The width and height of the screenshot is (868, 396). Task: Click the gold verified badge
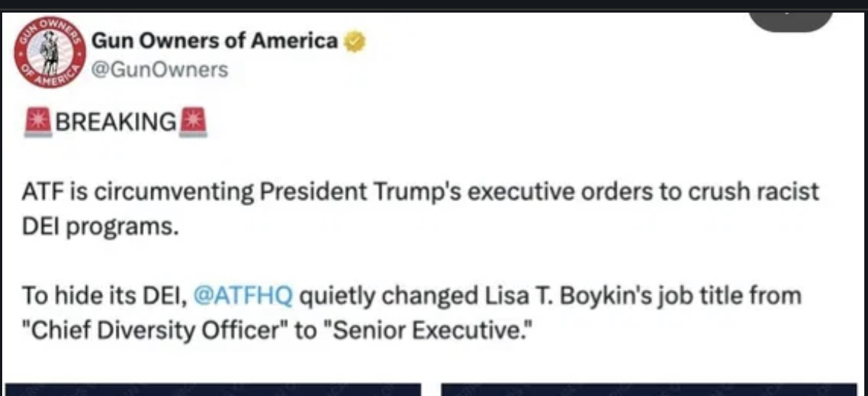point(355,42)
